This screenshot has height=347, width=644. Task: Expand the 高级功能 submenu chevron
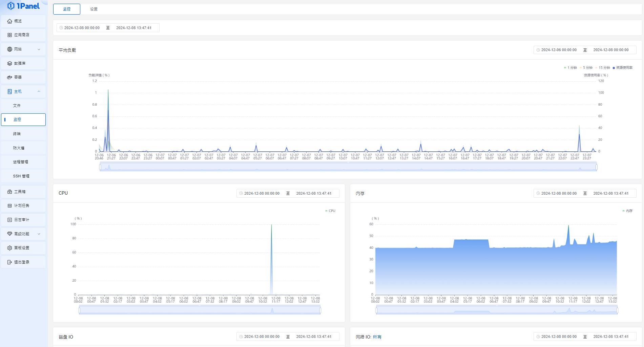39,234
